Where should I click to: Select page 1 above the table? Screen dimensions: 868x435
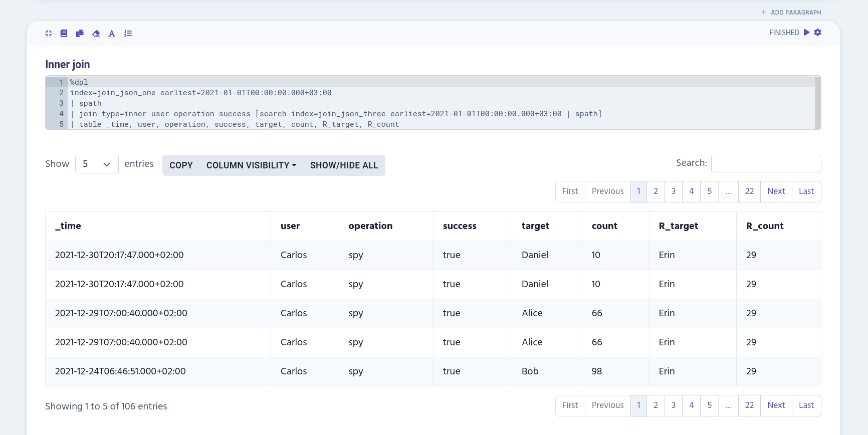(x=638, y=191)
